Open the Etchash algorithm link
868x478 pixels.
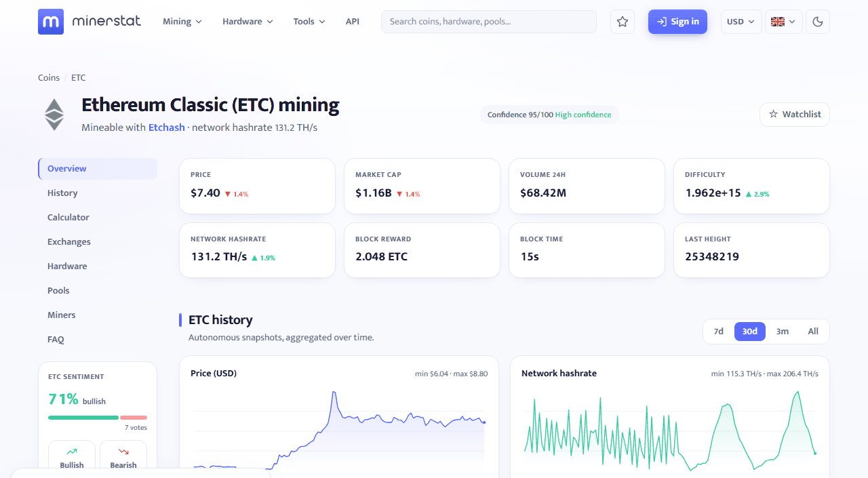pos(167,127)
